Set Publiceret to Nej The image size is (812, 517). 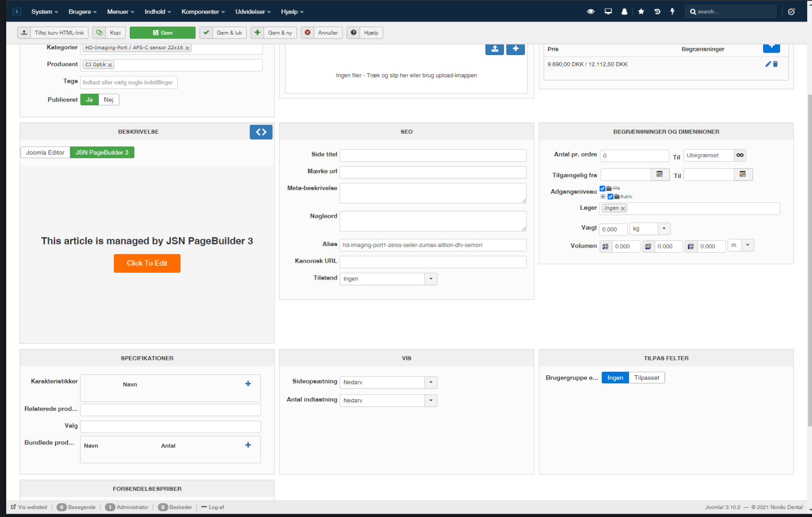click(x=109, y=100)
